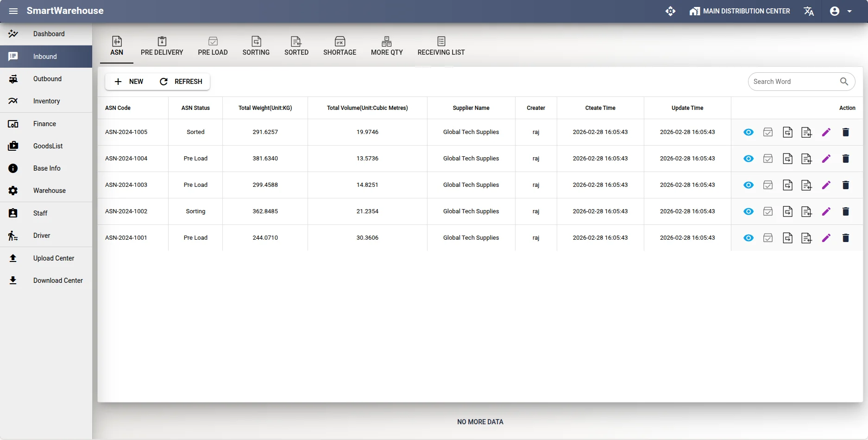The image size is (868, 440).
Task: Open the user account dropdown
Action: 841,11
